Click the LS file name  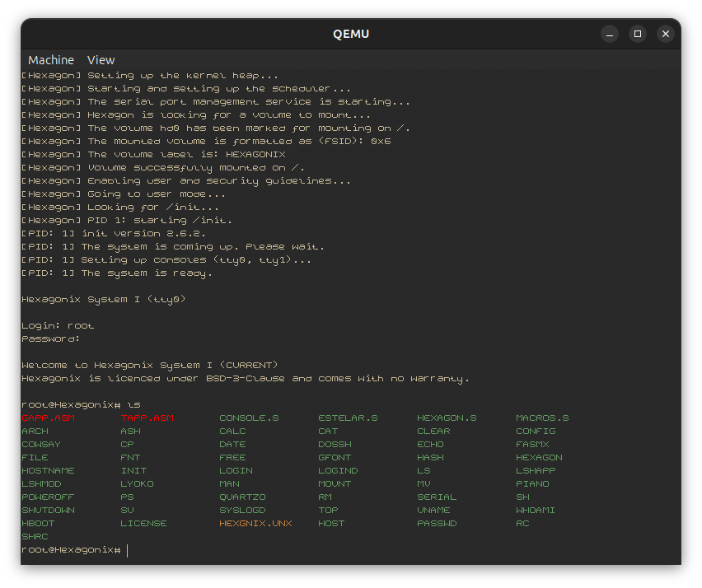tap(424, 471)
